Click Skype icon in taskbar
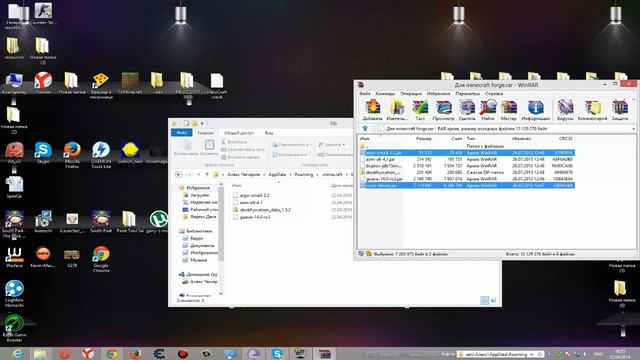The height and width of the screenshot is (360, 640). tap(278, 354)
